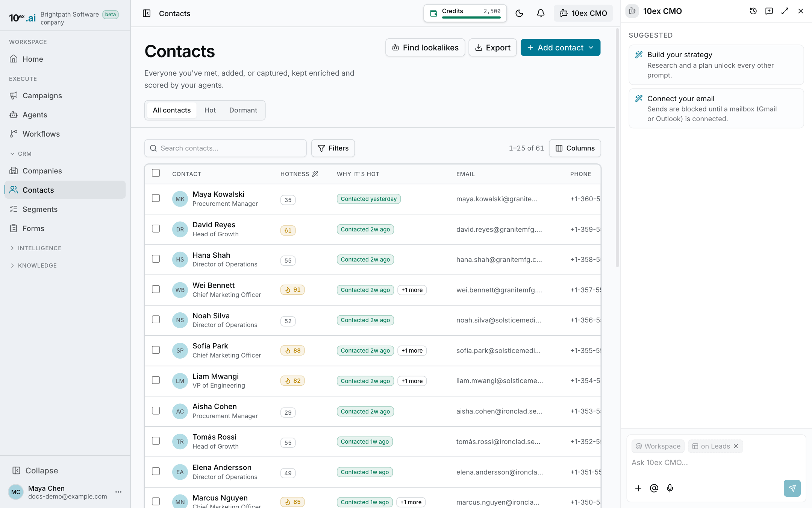Send the message with paper plane button
This screenshot has height=508, width=812.
click(792, 488)
